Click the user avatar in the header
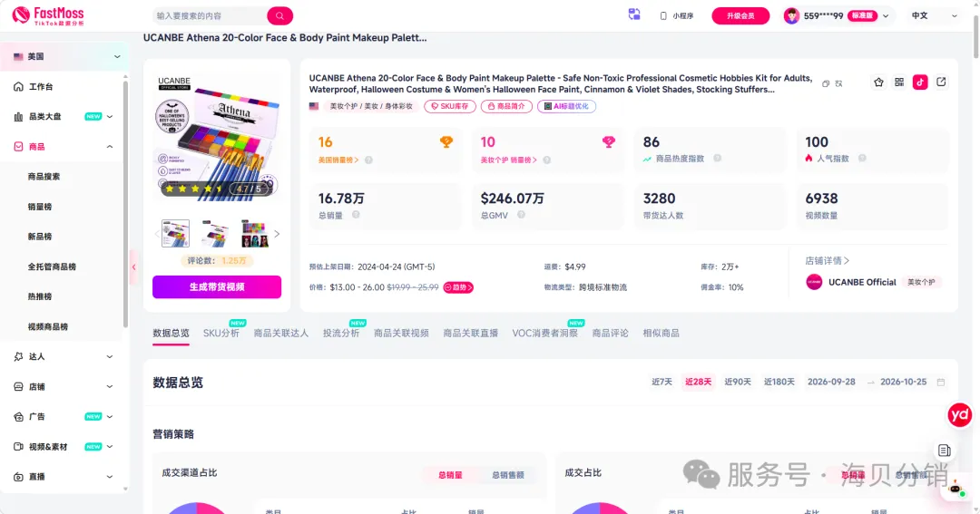The height and width of the screenshot is (514, 980). click(791, 15)
